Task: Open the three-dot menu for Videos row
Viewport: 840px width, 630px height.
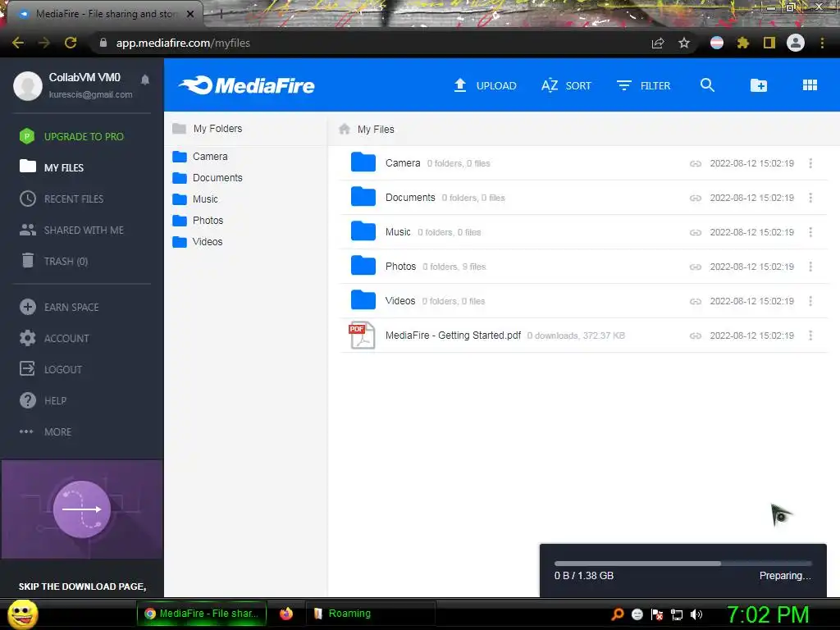Action: coord(810,301)
